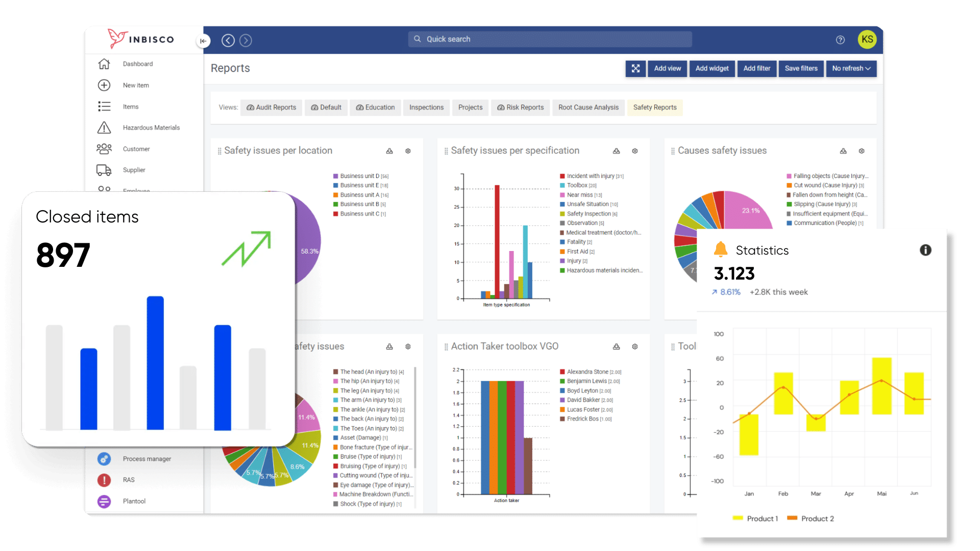Toggle fullscreen view of the Reports dashboard
The image size is (980, 551).
635,68
